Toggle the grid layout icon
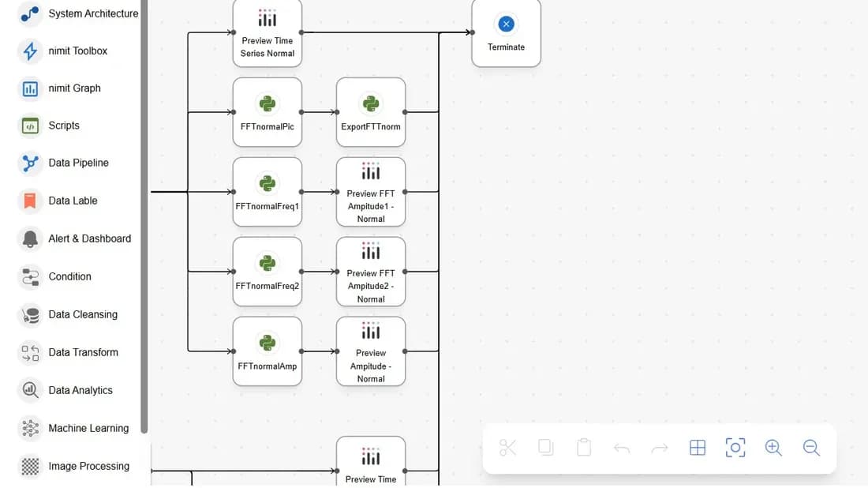This screenshot has height=488, width=868. 698,448
